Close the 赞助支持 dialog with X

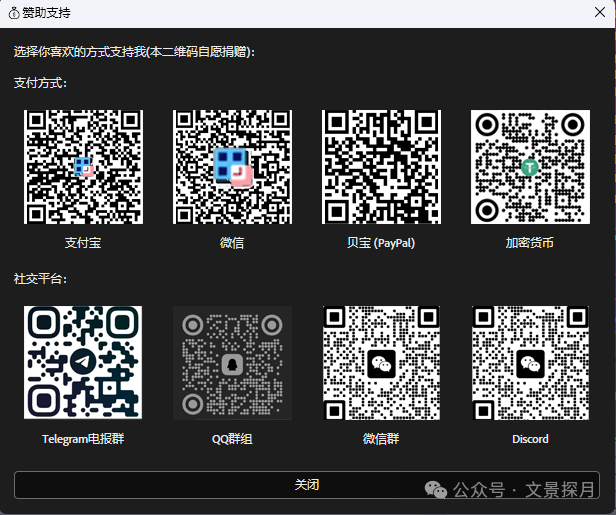click(x=600, y=12)
